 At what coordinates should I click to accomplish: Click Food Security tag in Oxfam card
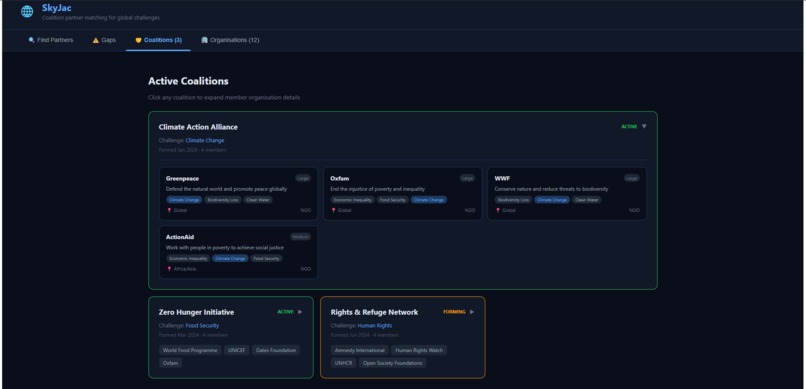[393, 200]
